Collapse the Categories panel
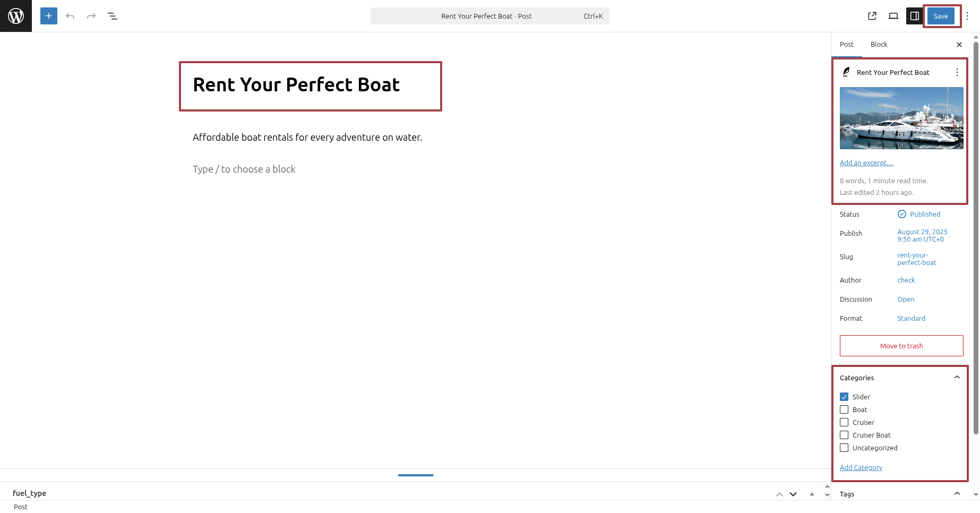The width and height of the screenshot is (980, 513). [x=957, y=378]
